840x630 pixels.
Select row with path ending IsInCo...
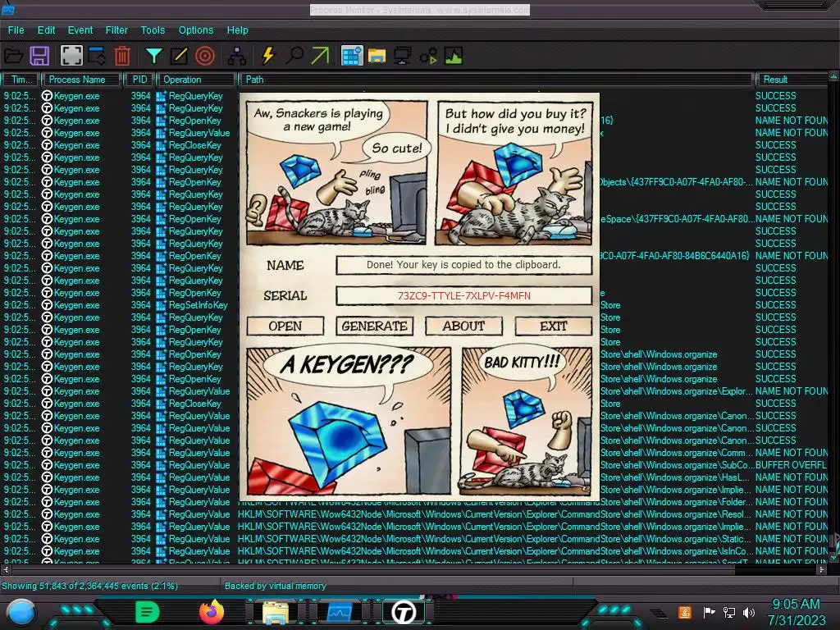click(x=414, y=551)
